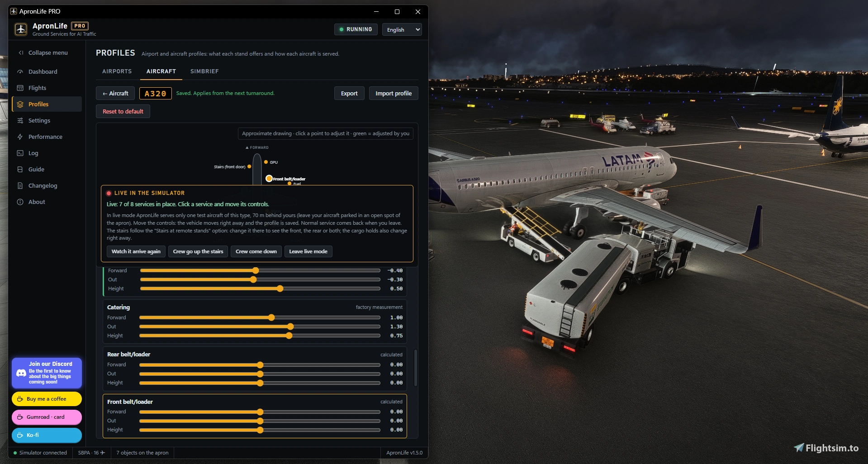Image resolution: width=868 pixels, height=464 pixels.
Task: Open Performance via its lightning icon
Action: [20, 137]
